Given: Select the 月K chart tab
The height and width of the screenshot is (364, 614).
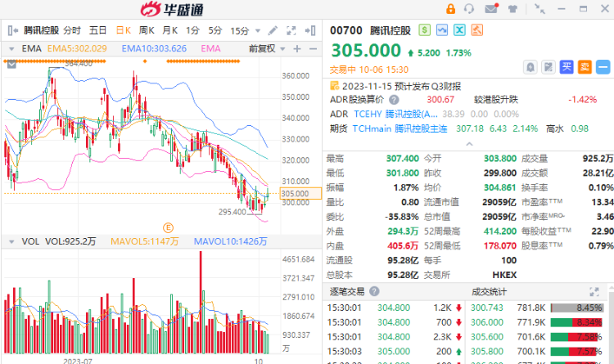Looking at the screenshot, I should click(x=170, y=30).
